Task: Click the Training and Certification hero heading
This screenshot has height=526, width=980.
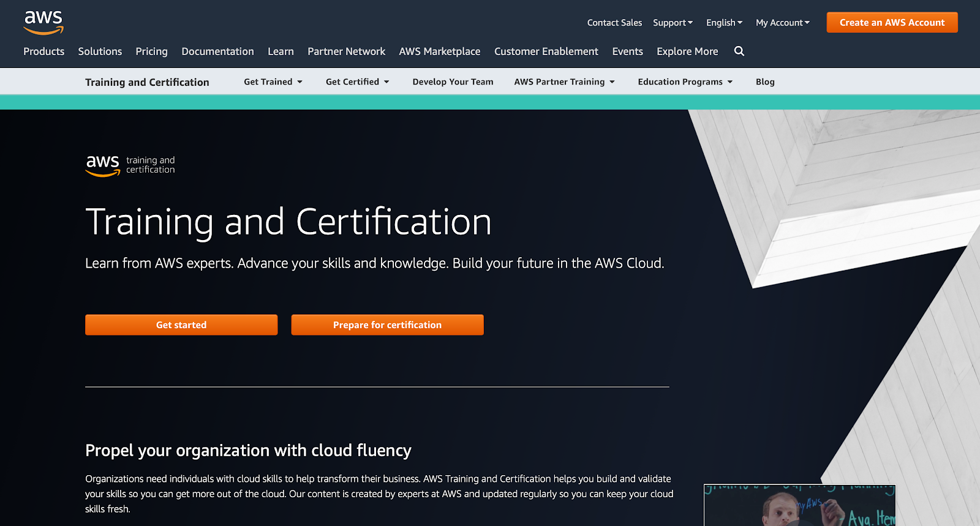Action: pyautogui.click(x=288, y=222)
